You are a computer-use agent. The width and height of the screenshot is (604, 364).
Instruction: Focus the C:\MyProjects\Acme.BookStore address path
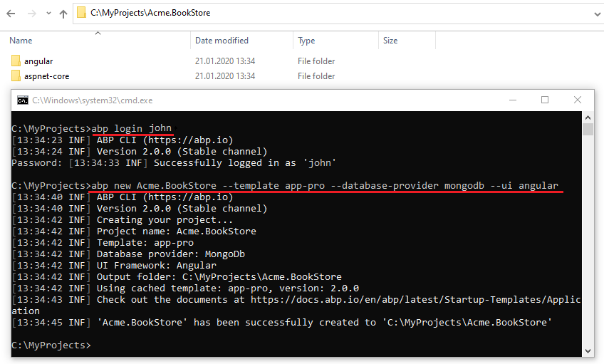pos(150,13)
